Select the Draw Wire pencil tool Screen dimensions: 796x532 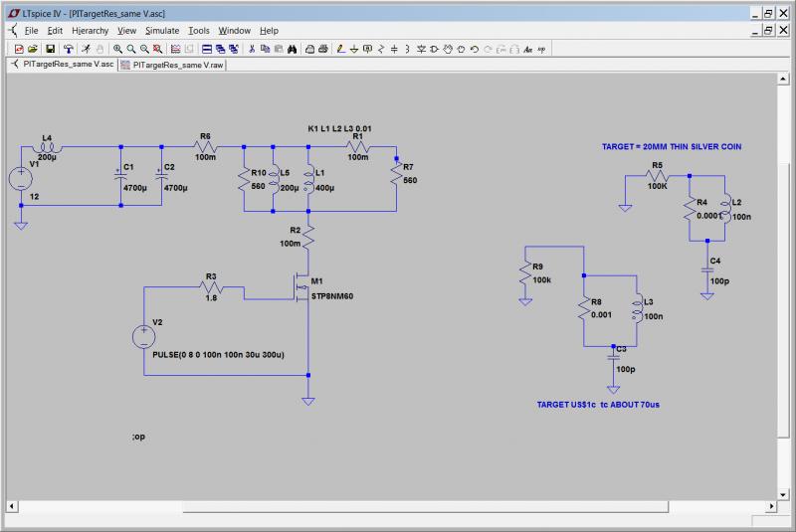[341, 48]
